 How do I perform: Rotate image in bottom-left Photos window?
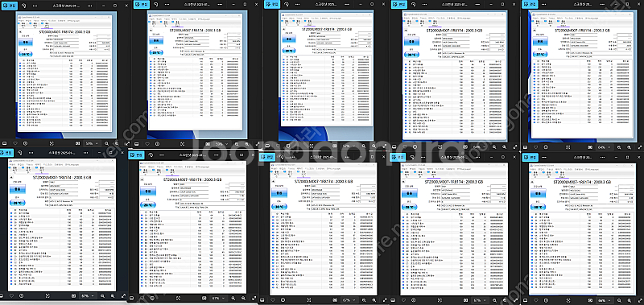point(19,153)
